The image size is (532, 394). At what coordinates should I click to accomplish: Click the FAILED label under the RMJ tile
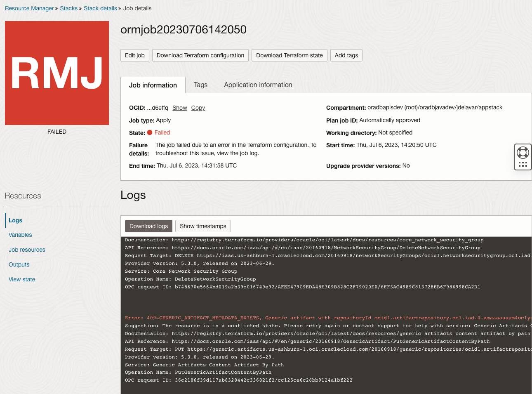[57, 132]
